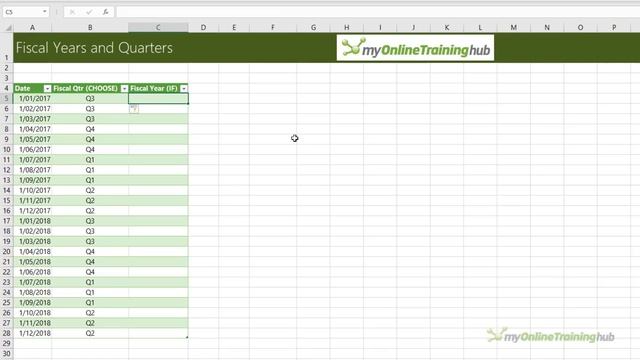Click the Fiscal Years and Quarters title
Image resolution: width=640 pixels, height=360 pixels.
pos(94,48)
